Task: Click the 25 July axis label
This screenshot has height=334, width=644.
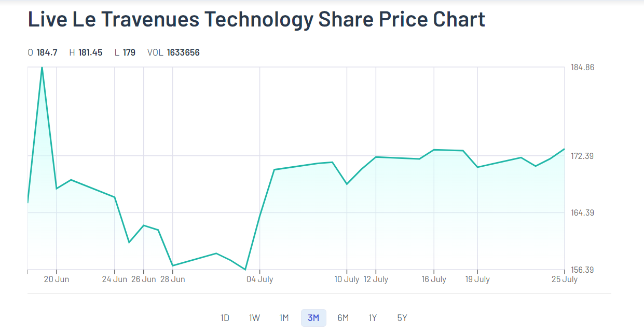Action: pyautogui.click(x=565, y=279)
